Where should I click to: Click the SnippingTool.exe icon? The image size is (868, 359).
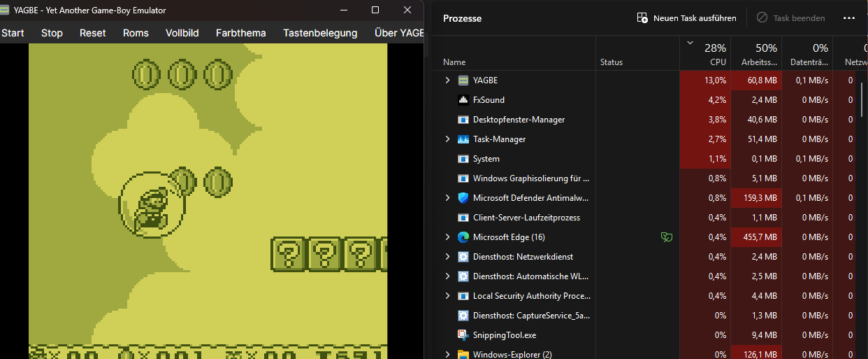[463, 335]
